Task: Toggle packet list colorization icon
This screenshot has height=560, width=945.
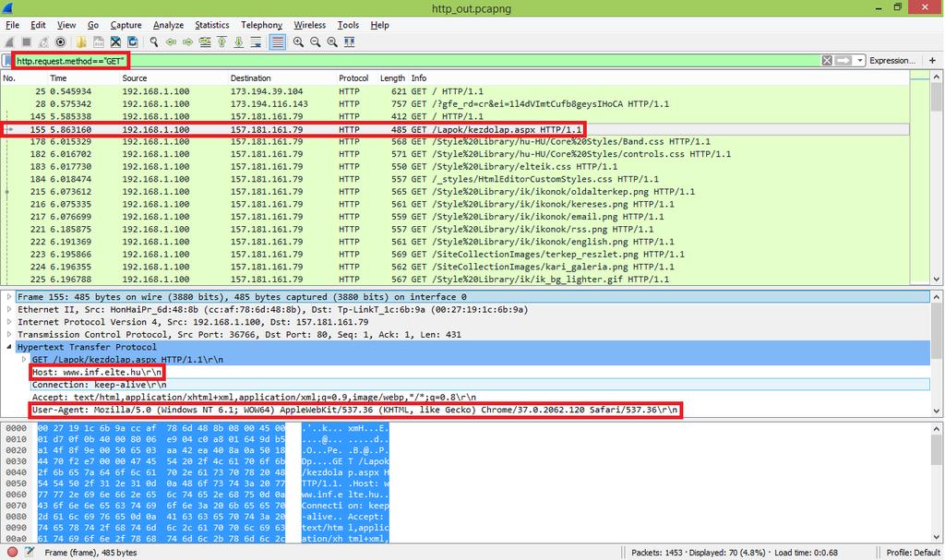Action: (277, 42)
